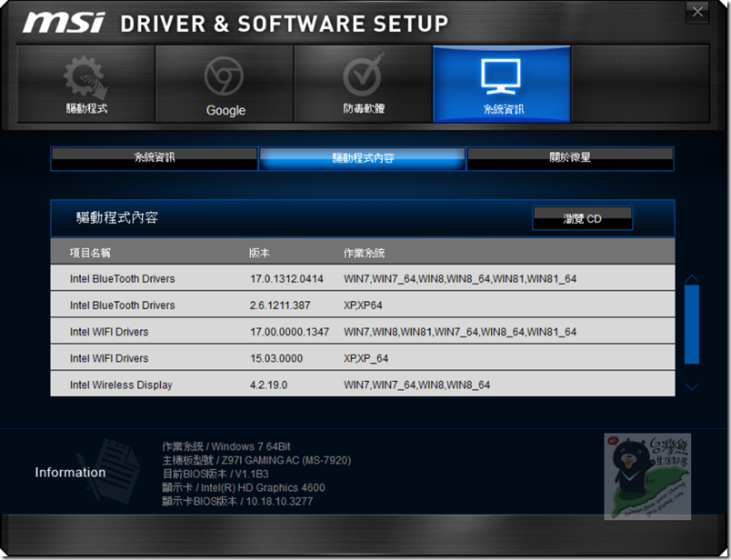Viewport: 731px width, 560px height.
Task: Select Intel BlueTooth Drivers row version 17.0.1312.0414
Action: tap(363, 278)
